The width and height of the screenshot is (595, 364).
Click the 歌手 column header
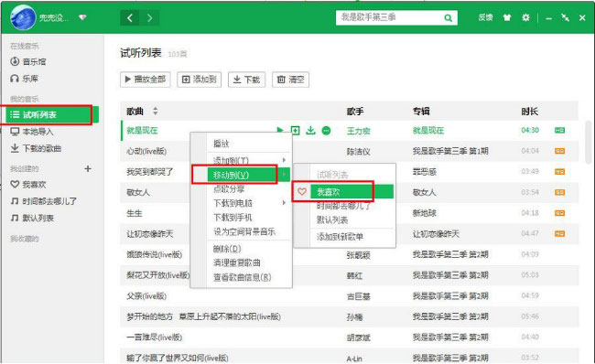355,111
